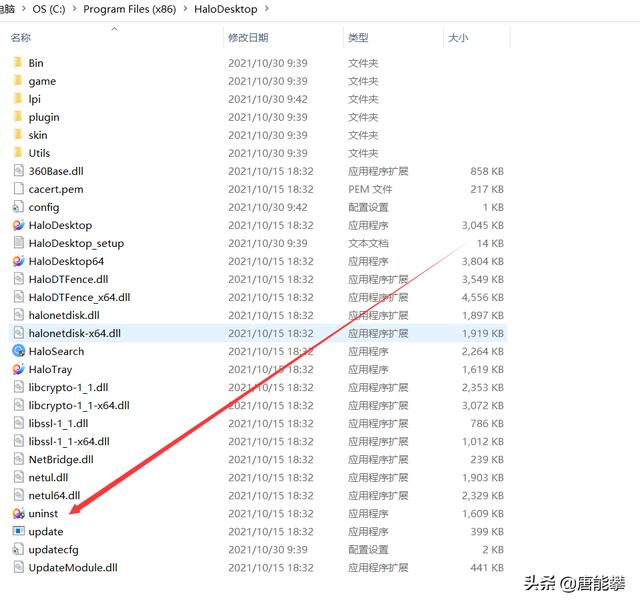Click the halonetdisk.dll file icon
The width and height of the screenshot is (640, 606).
(18, 315)
